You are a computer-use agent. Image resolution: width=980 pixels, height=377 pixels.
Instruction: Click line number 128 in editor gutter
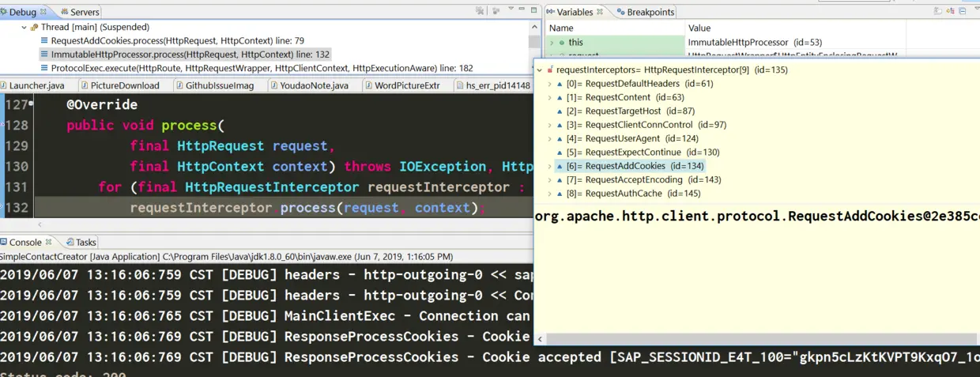point(17,125)
